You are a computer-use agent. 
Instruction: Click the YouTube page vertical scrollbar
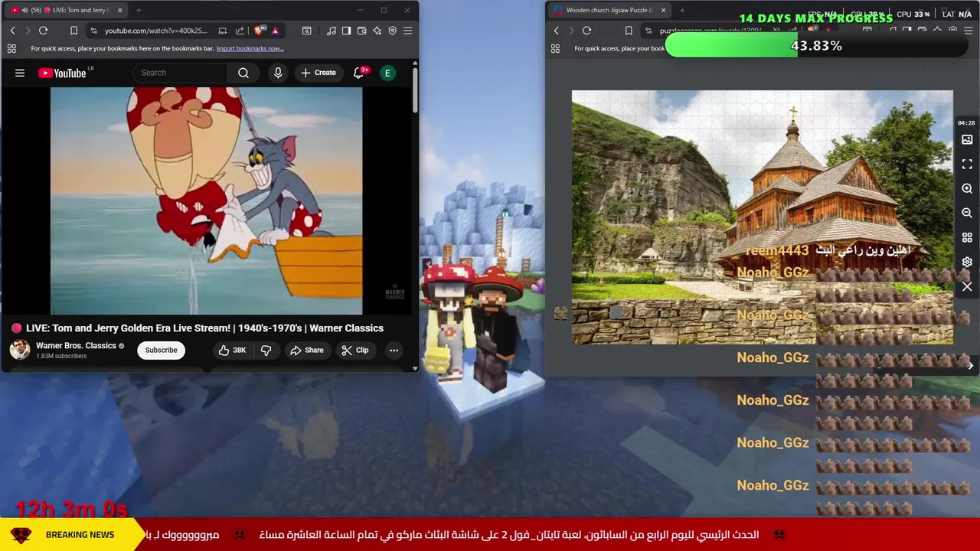(415, 92)
